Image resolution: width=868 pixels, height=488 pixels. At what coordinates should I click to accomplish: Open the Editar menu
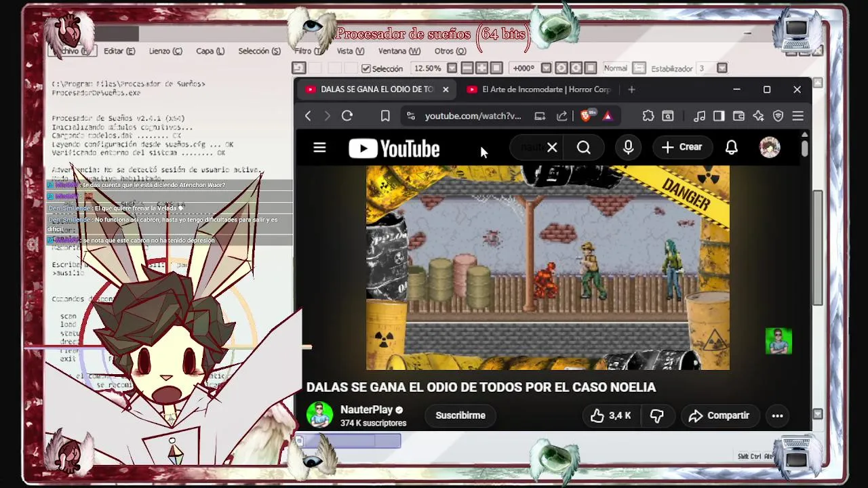point(119,51)
